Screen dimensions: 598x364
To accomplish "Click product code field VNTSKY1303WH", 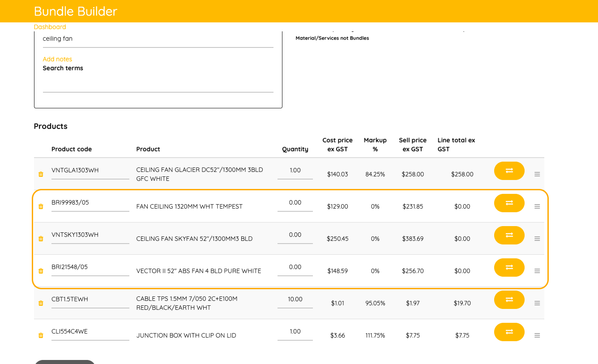I will pos(90,235).
